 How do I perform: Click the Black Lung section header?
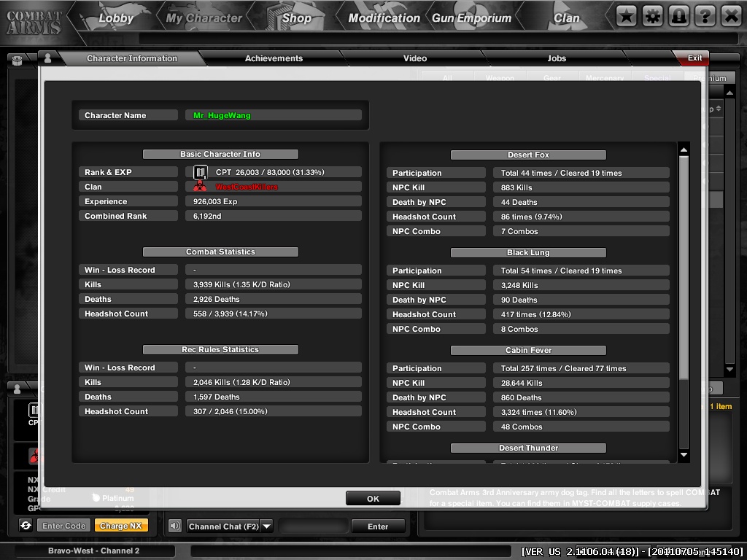click(528, 252)
